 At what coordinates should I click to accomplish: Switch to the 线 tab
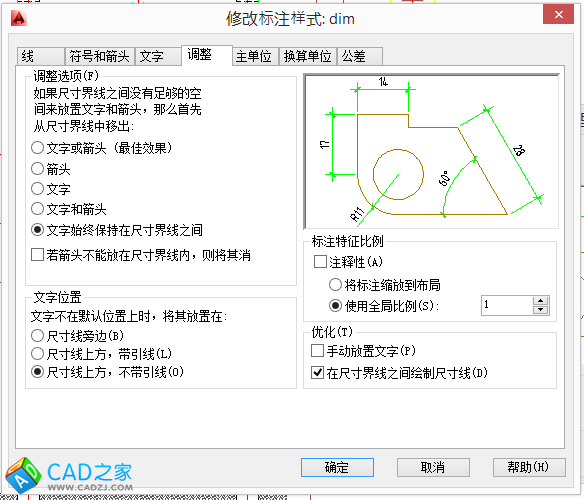coord(41,56)
